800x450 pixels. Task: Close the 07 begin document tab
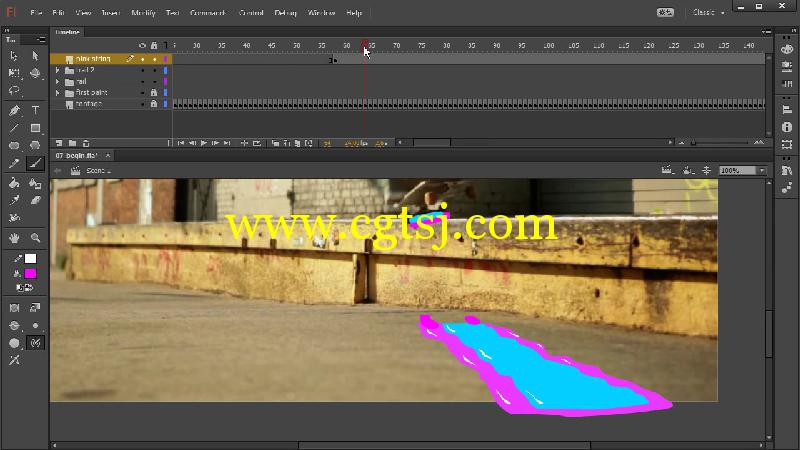pyautogui.click(x=108, y=156)
